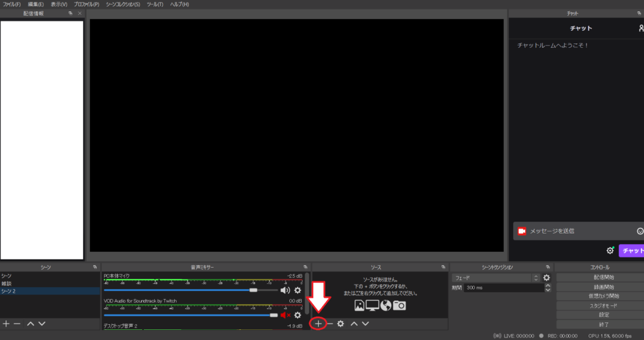Open chat settings gear icon
The width and height of the screenshot is (644, 340).
(x=610, y=251)
